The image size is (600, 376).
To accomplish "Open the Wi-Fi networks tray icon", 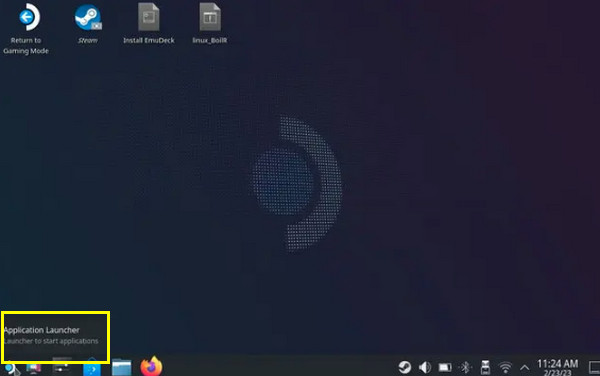I will 505,368.
